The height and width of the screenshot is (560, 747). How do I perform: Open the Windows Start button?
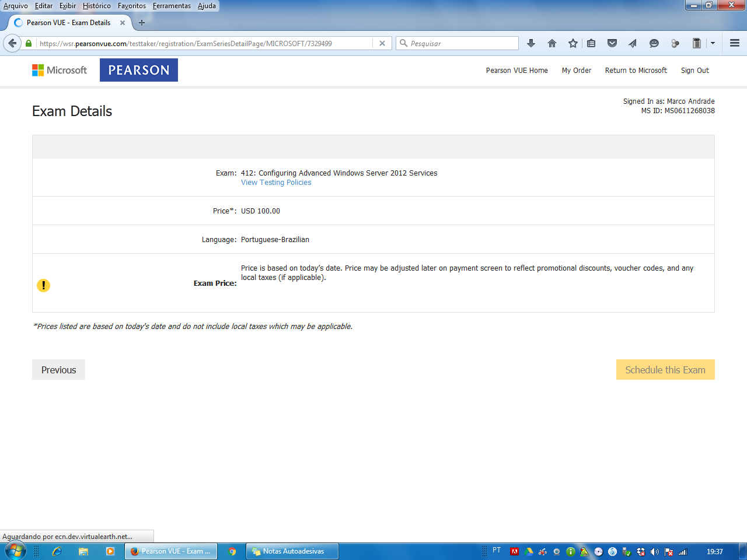[15, 551]
